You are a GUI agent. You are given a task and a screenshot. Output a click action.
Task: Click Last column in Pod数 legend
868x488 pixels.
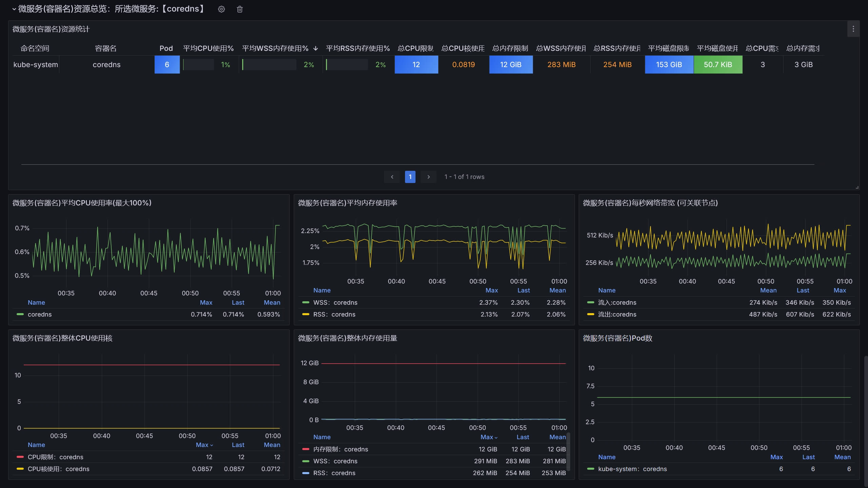click(808, 457)
